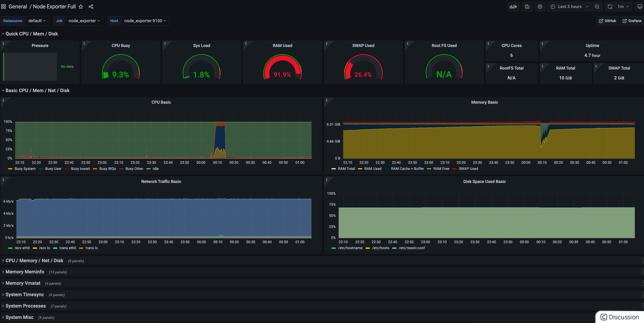Show info for RAM Total panel
Viewport: 644px width, 323px height.
542,66
